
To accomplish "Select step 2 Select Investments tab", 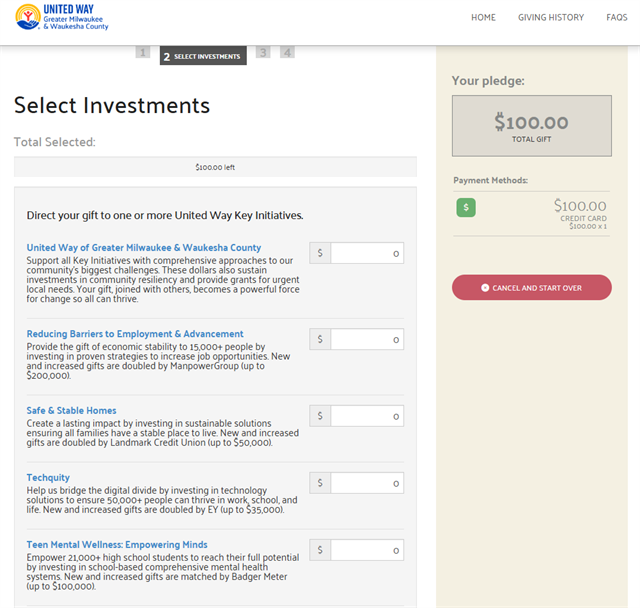I will 203,56.
